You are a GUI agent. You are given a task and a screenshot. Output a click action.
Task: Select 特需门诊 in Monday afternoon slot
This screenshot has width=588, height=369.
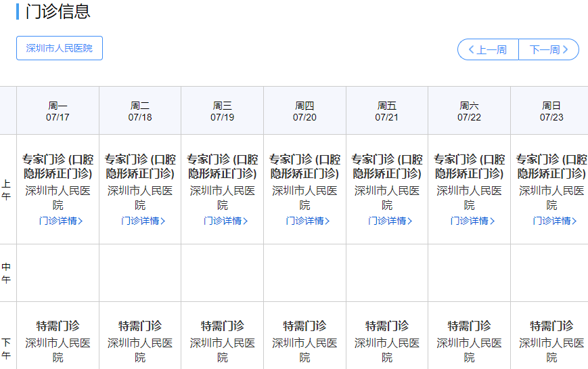[58, 326]
